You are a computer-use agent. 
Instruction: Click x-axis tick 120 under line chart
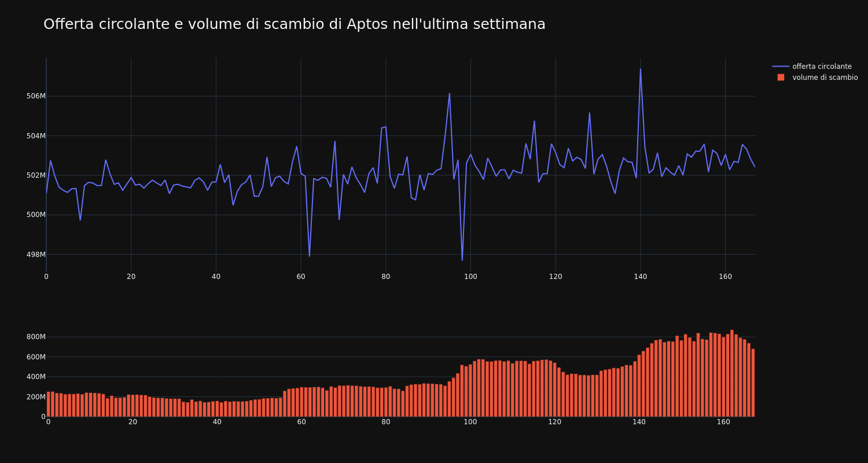(556, 277)
